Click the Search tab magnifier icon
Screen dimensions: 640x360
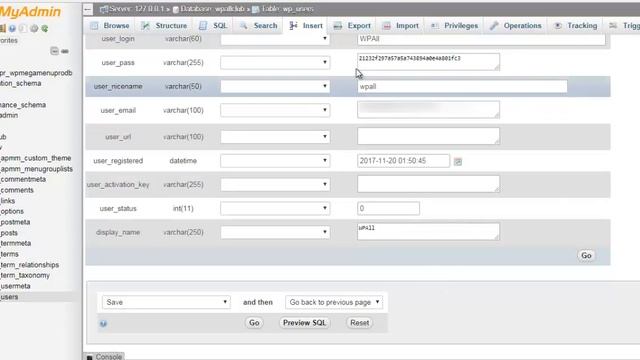coord(244,26)
